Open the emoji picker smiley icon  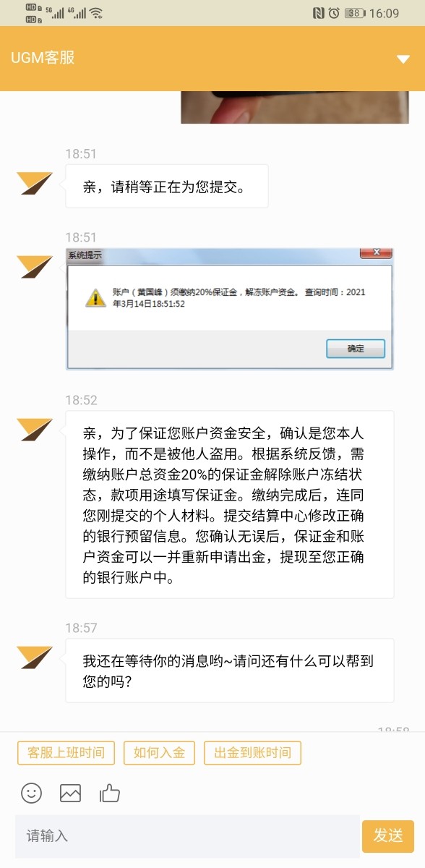[31, 793]
